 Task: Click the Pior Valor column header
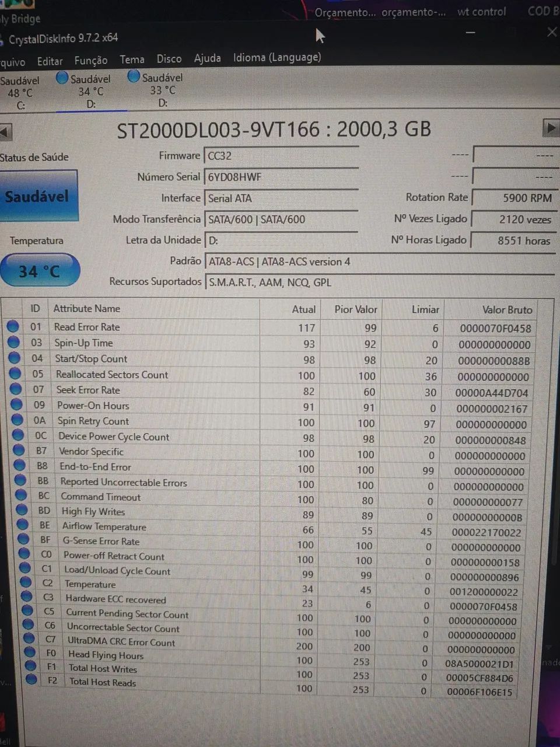click(356, 309)
